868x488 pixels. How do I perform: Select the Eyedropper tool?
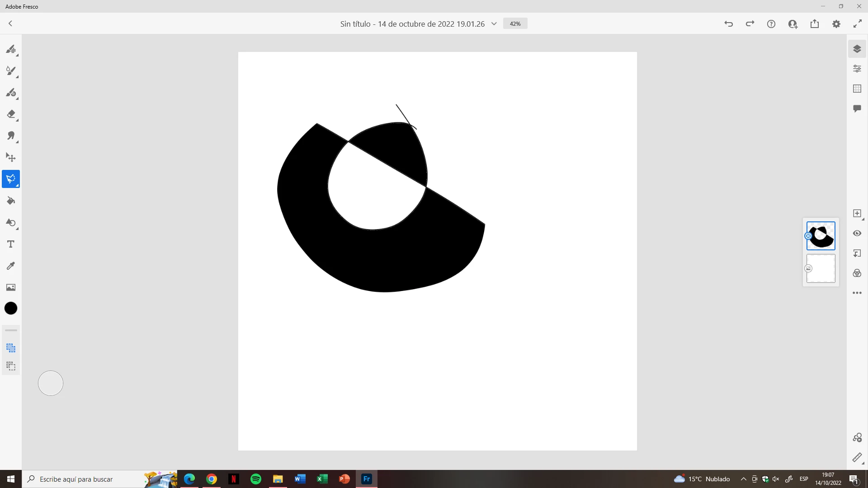[11, 266]
